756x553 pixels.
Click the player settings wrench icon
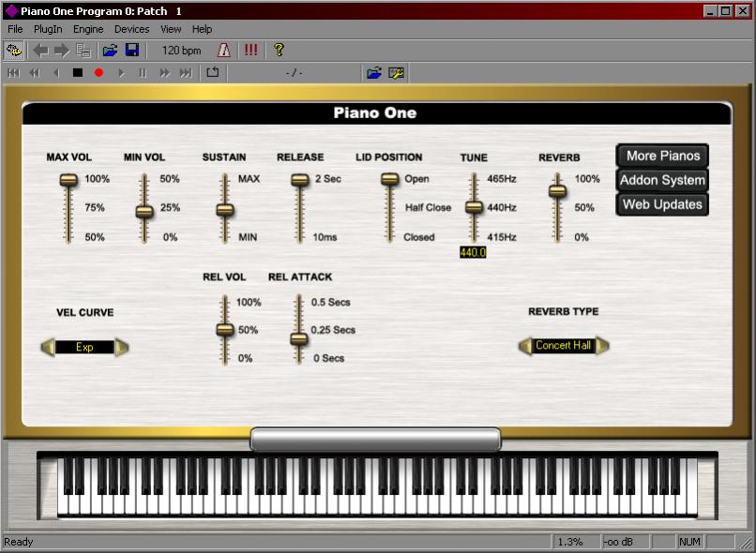tap(396, 73)
